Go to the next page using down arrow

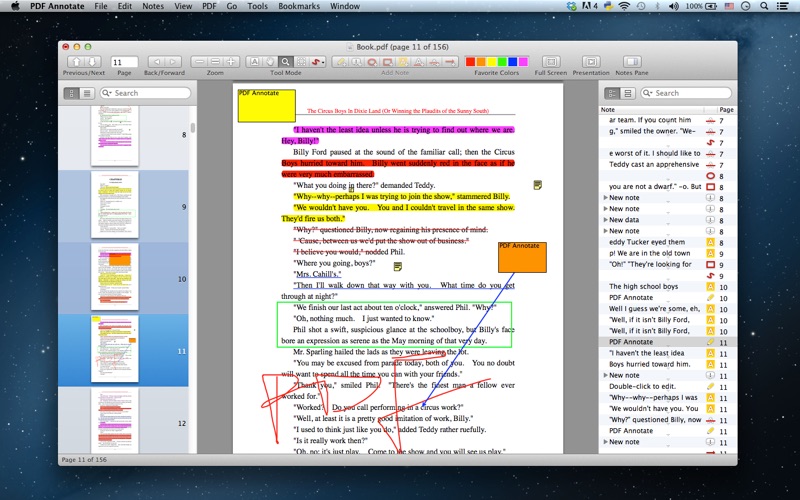coord(92,62)
